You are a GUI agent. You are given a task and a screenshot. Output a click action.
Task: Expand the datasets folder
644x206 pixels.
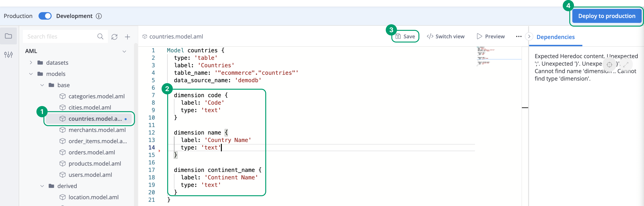click(31, 62)
